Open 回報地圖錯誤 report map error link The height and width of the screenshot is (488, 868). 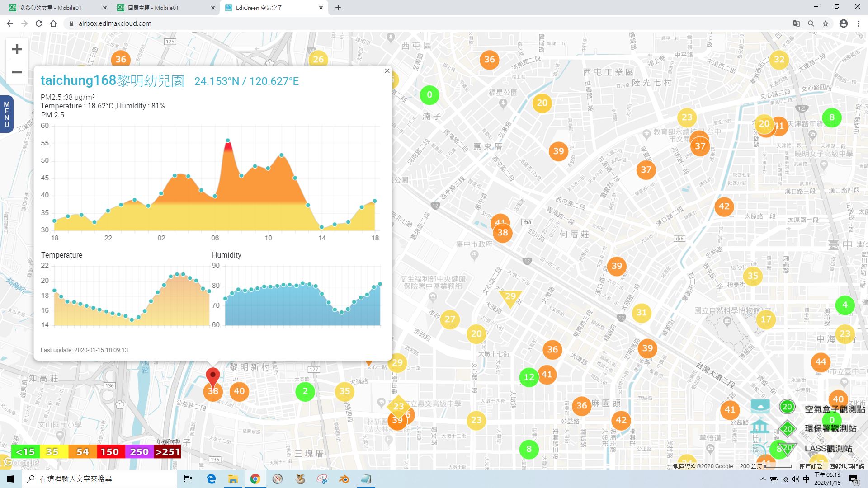(x=847, y=466)
